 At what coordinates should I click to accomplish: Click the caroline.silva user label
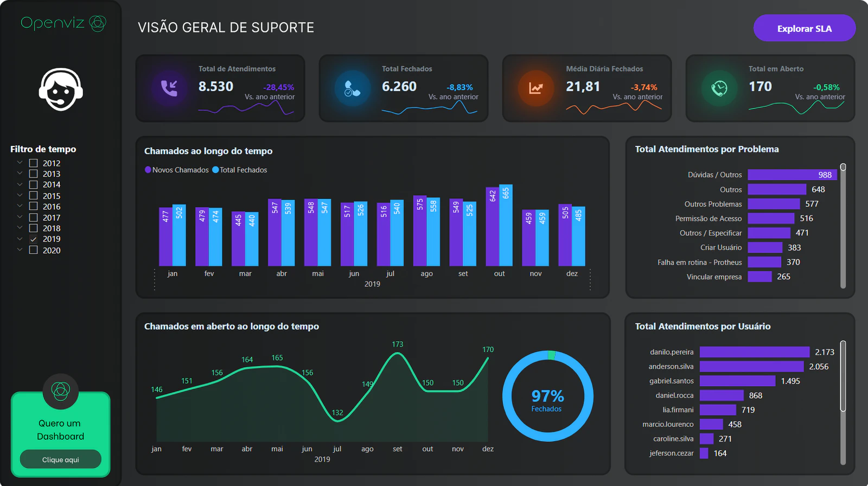pyautogui.click(x=673, y=439)
